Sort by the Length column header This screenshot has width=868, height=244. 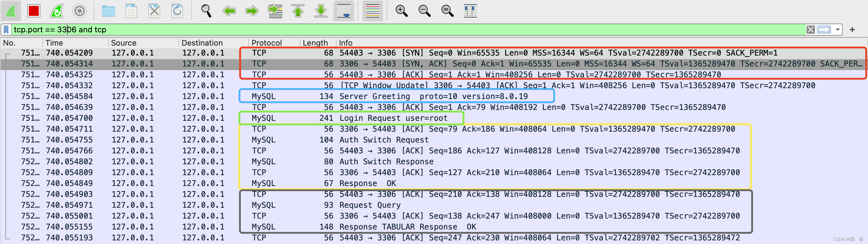(318, 43)
